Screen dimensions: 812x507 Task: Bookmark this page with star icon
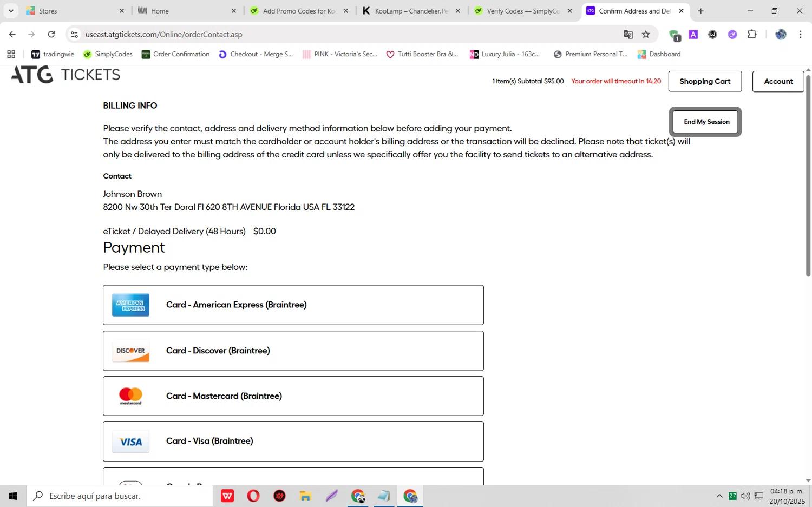pyautogui.click(x=646, y=34)
